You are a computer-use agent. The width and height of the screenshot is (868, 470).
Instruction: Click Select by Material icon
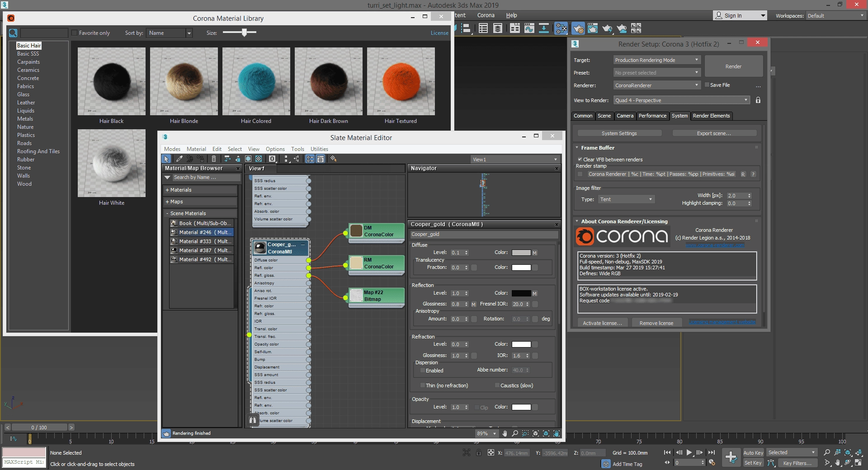click(334, 159)
